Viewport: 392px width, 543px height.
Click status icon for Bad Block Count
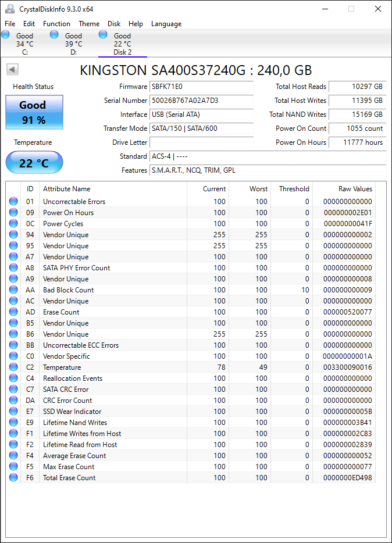pyautogui.click(x=13, y=290)
